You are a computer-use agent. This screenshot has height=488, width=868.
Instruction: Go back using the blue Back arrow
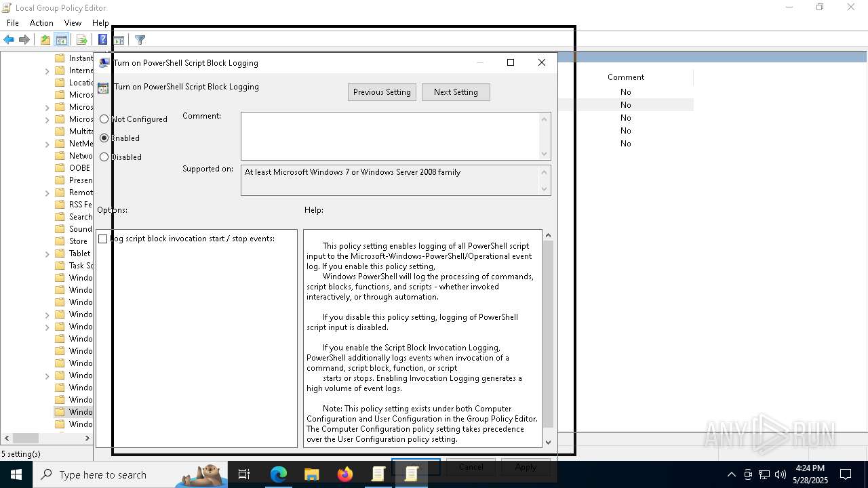[x=9, y=40]
